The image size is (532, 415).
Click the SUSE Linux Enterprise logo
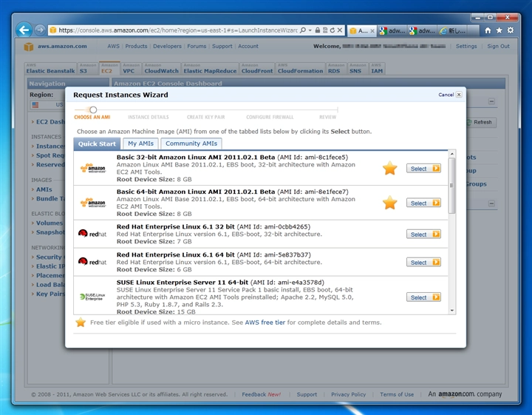pyautogui.click(x=92, y=297)
